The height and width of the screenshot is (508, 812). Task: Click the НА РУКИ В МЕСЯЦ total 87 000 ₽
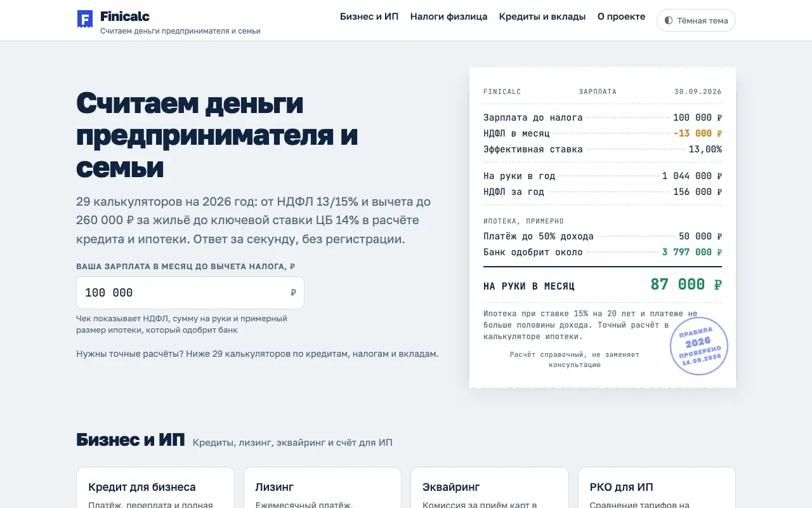tap(686, 284)
